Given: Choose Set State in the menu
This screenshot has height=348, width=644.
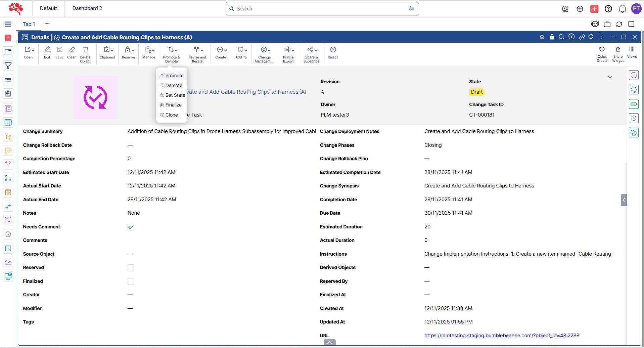Looking at the screenshot, I should (175, 95).
